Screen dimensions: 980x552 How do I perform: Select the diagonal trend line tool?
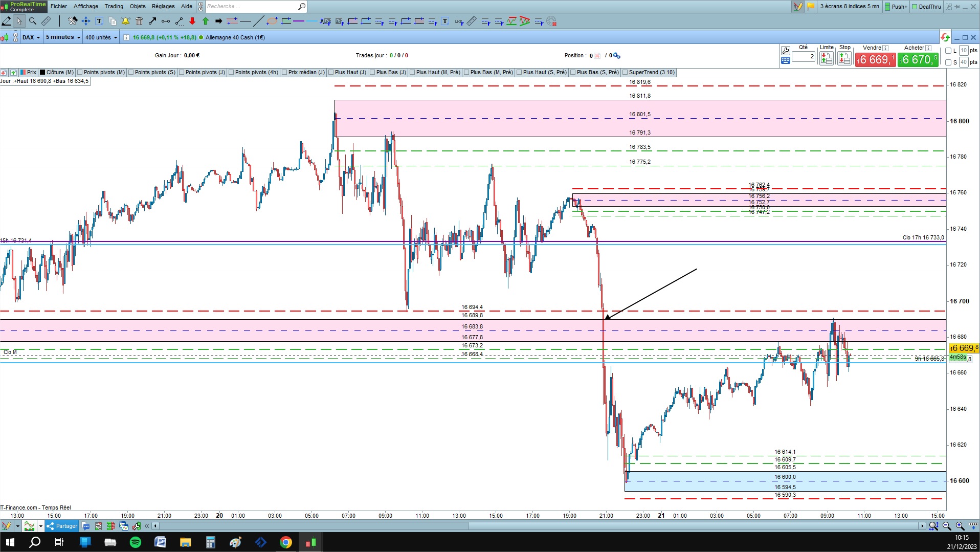(259, 21)
